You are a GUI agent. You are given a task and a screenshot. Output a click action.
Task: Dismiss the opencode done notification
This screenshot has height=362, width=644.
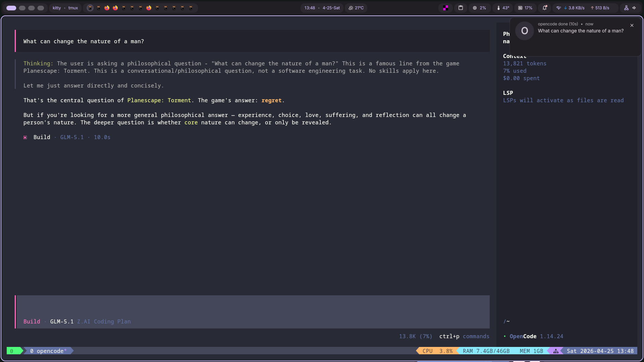(632, 25)
